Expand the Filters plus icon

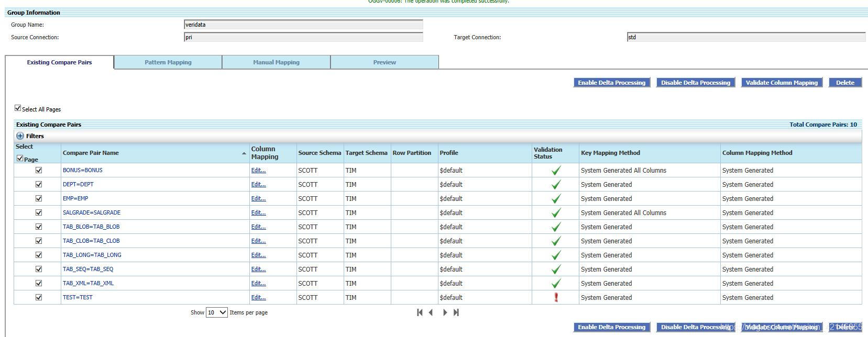pos(20,136)
